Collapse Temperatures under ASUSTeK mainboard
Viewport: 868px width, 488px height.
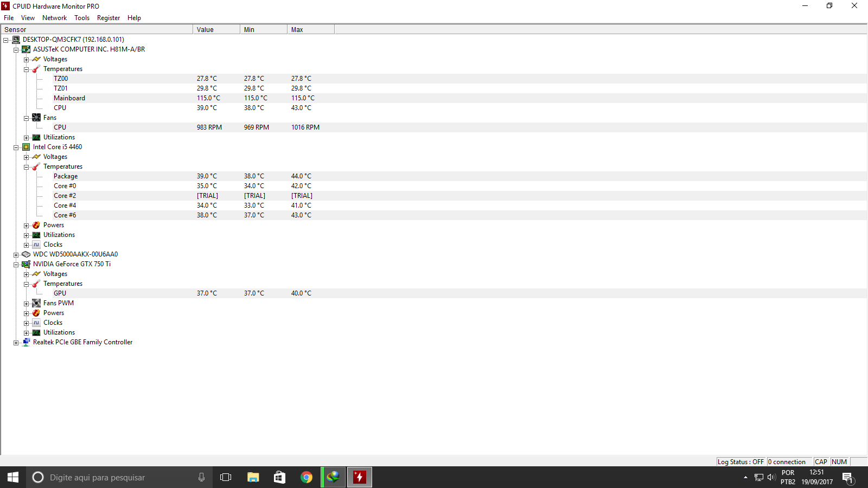click(26, 69)
